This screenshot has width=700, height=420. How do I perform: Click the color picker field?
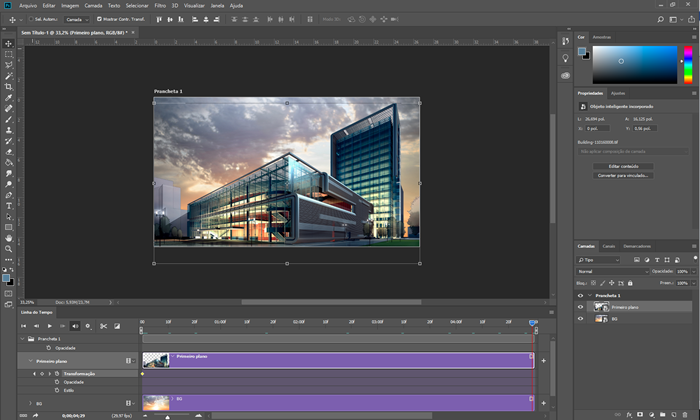point(634,65)
